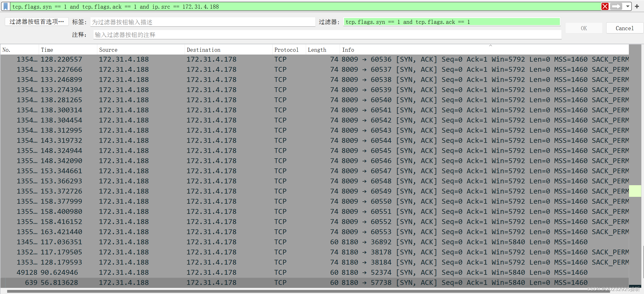
Task: Select packet at time 117.036351
Action: (x=314, y=242)
